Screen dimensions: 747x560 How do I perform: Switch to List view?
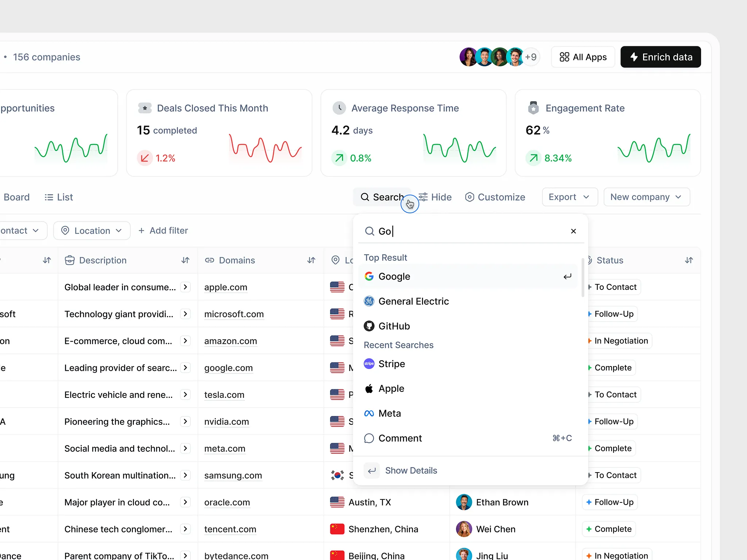[59, 197]
